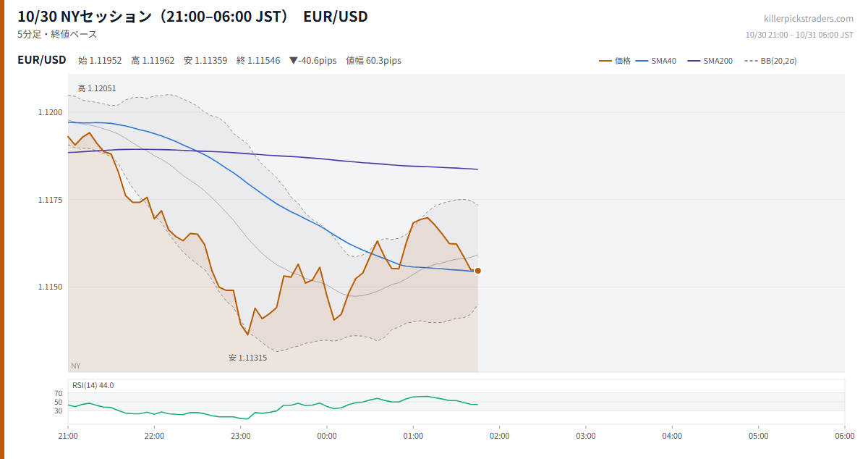This screenshot has width=868, height=459.
Task: Click the 22:00 time axis label
Action: click(x=154, y=436)
